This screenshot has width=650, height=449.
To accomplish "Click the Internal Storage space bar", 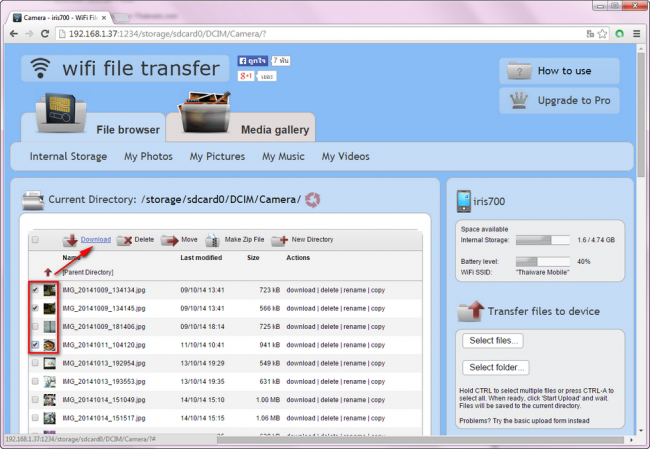I will coord(543,240).
